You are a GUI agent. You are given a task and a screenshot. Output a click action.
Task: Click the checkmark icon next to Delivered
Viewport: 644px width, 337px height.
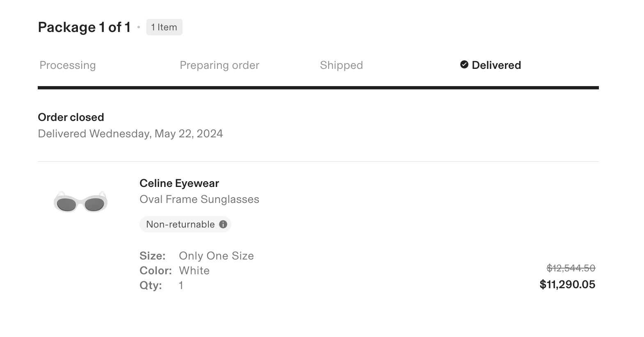pos(464,65)
